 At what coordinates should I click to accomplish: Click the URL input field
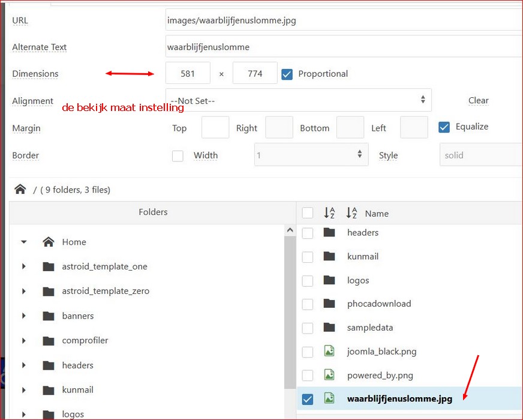[343, 20]
